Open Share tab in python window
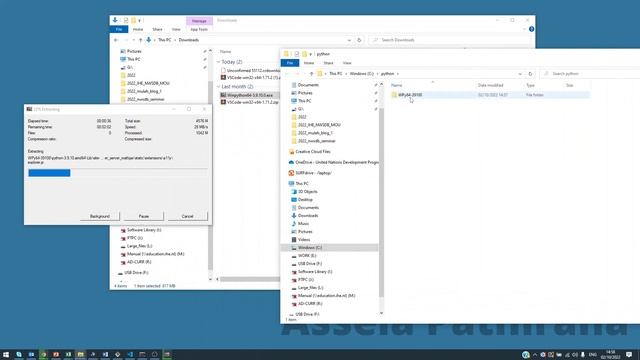 point(329,63)
